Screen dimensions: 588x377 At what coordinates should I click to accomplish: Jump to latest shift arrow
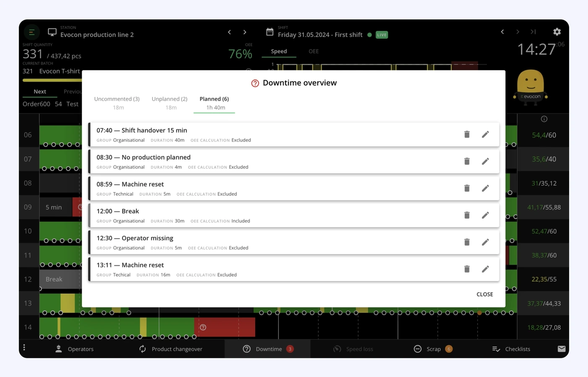533,31
